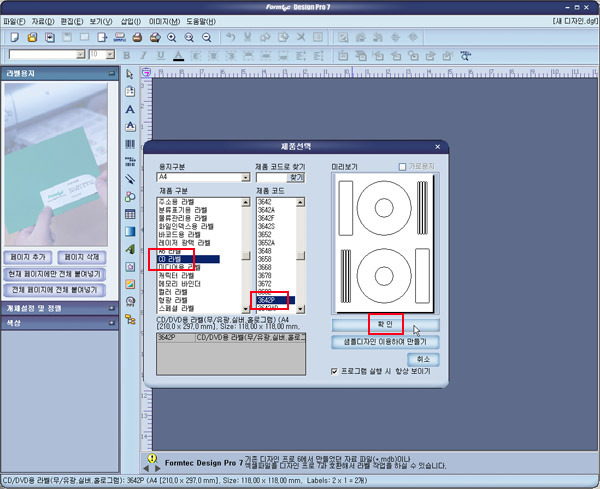This screenshot has height=489, width=600.
Task: Select the gradient fill tool
Action: (x=130, y=231)
